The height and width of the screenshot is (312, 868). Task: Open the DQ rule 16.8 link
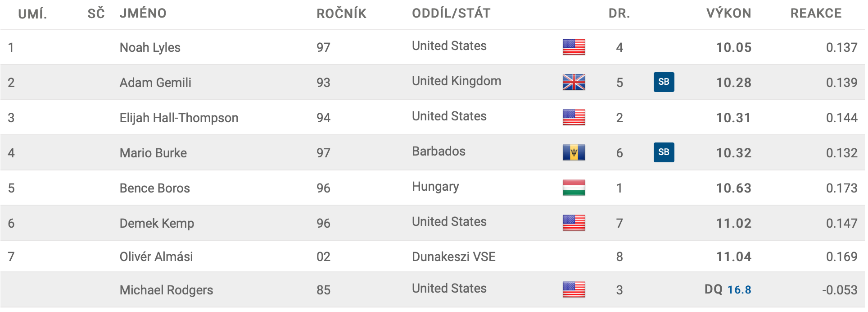(739, 289)
